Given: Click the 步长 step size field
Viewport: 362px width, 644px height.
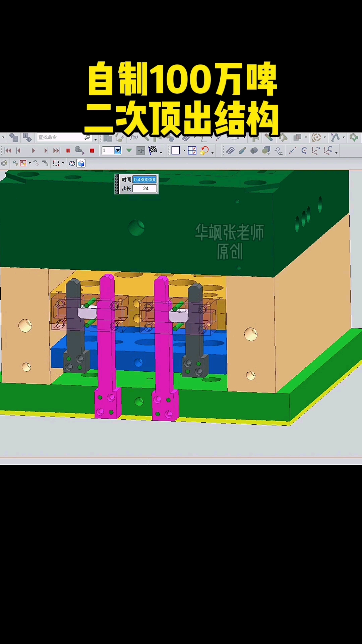Looking at the screenshot, I should 144,189.
